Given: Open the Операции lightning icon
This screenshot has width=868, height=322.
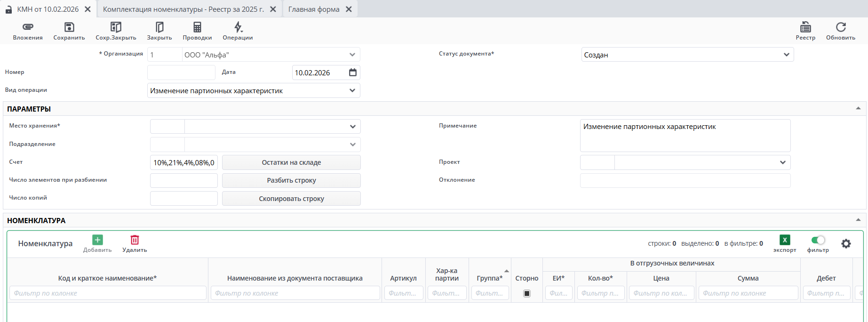Looking at the screenshot, I should (x=238, y=27).
